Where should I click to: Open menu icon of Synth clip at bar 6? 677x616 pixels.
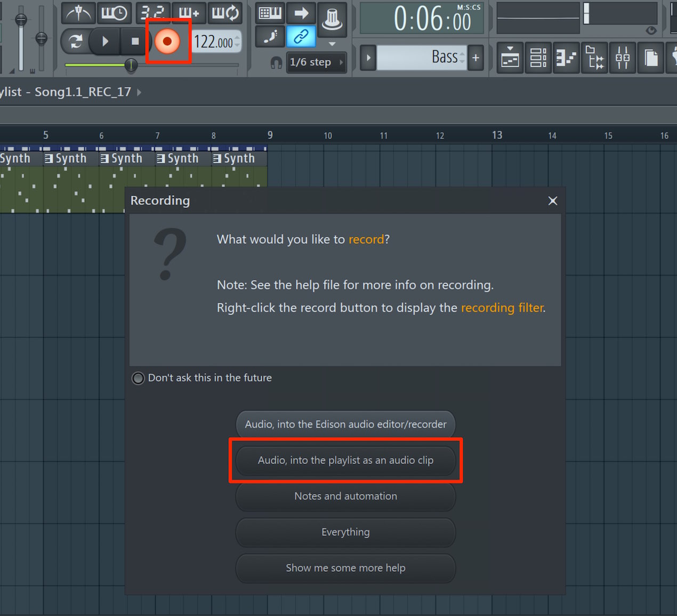[104, 158]
